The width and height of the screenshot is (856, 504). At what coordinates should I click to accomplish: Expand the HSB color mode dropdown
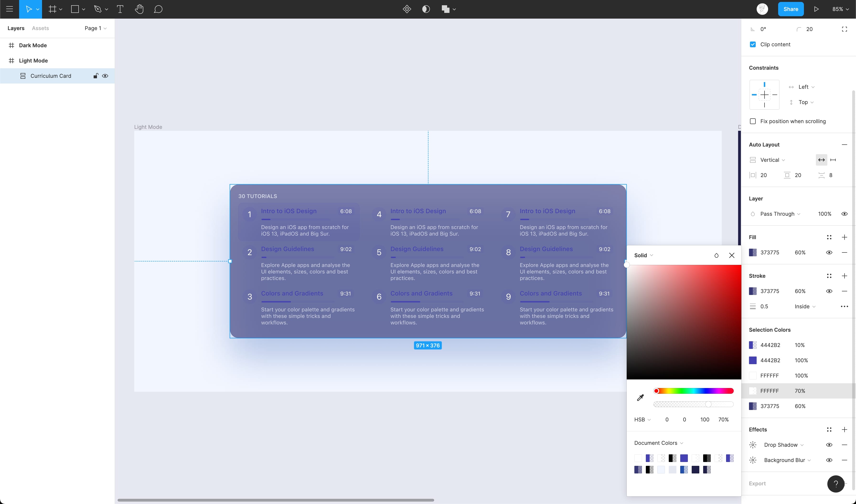[642, 420]
